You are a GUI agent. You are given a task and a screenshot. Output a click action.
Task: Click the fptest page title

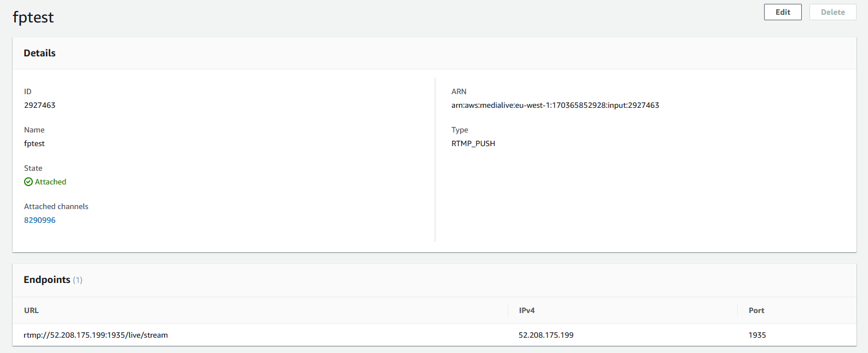click(33, 18)
